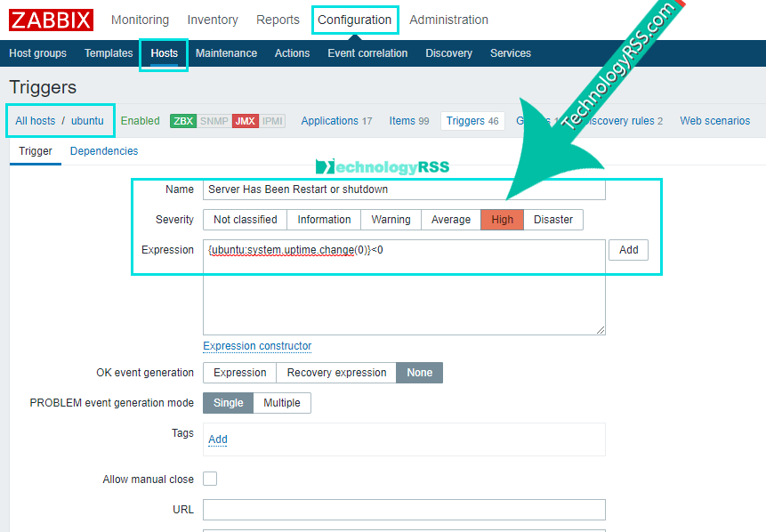
Task: Open the Monitoring menu
Action: point(140,20)
